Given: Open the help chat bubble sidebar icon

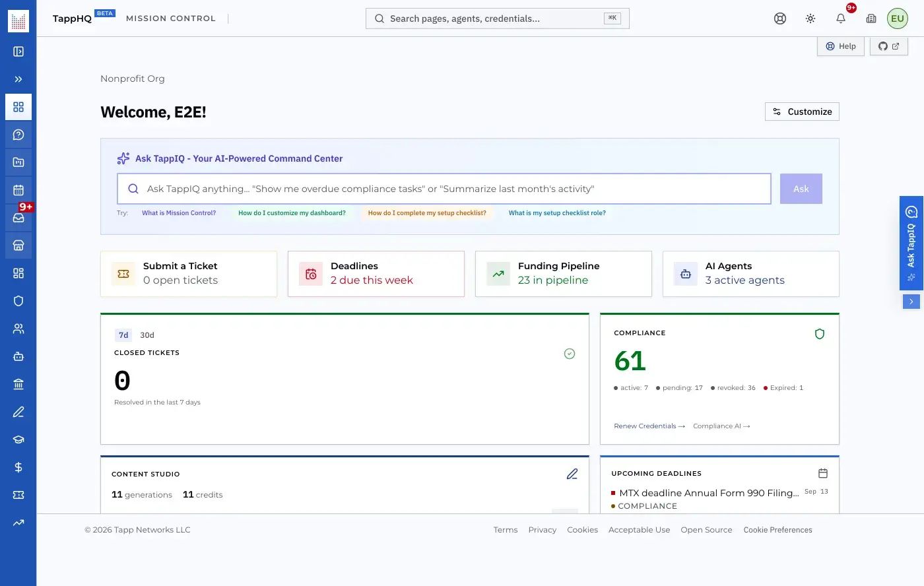Looking at the screenshot, I should point(18,135).
